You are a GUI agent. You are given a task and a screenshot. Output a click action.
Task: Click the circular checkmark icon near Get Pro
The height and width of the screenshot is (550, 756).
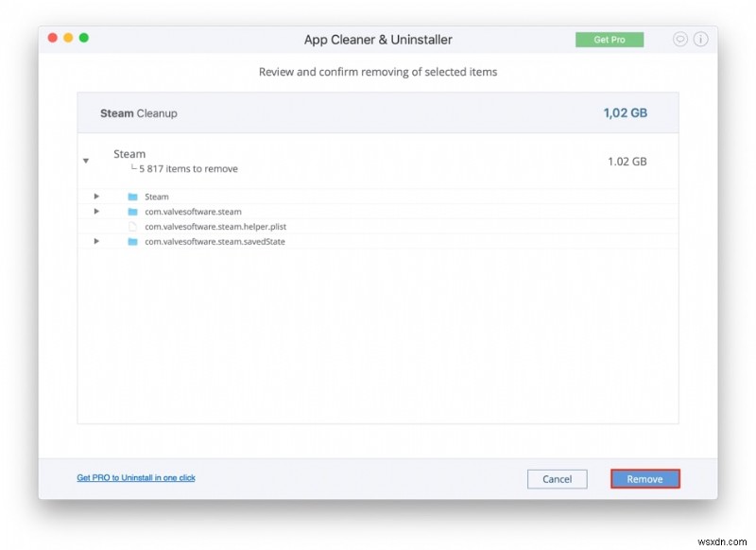[x=679, y=39]
